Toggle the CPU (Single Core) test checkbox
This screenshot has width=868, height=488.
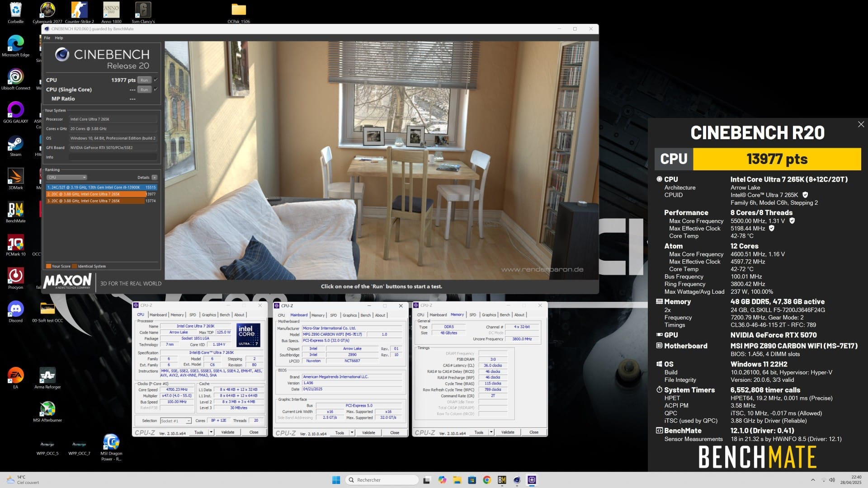(x=156, y=89)
